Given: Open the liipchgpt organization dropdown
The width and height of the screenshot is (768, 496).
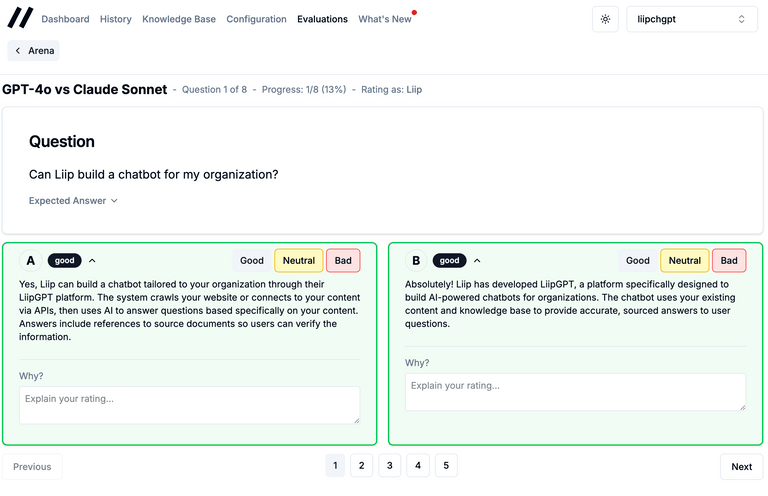Looking at the screenshot, I should click(x=691, y=19).
